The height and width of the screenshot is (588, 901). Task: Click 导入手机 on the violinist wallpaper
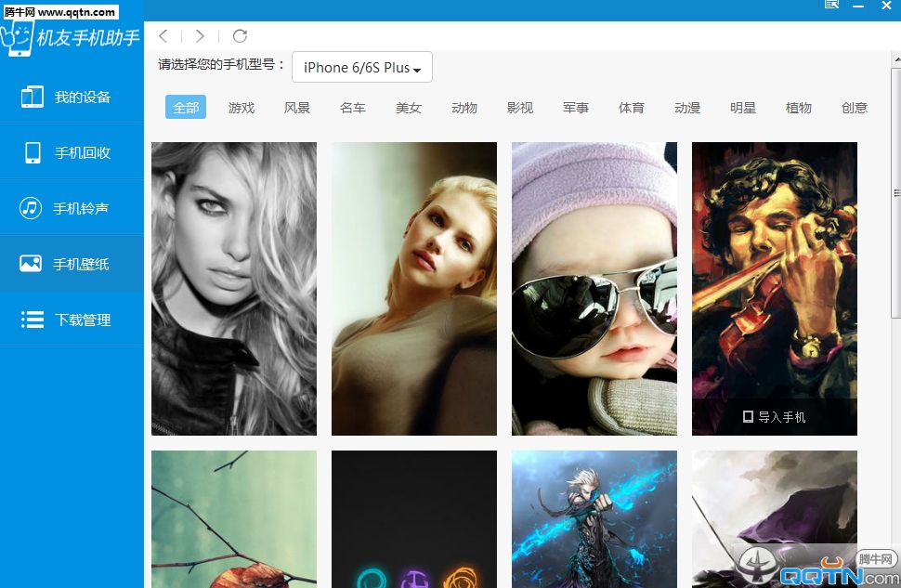[774, 417]
